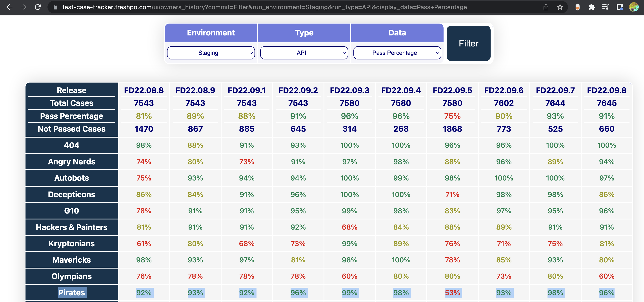Click the FD22.09.5 release column header
This screenshot has width=644, height=302.
pos(452,90)
